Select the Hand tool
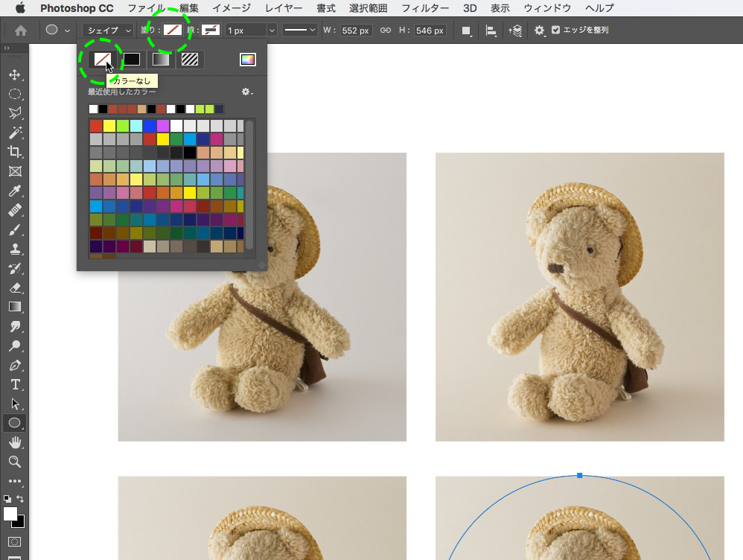The height and width of the screenshot is (560, 743). 14,442
